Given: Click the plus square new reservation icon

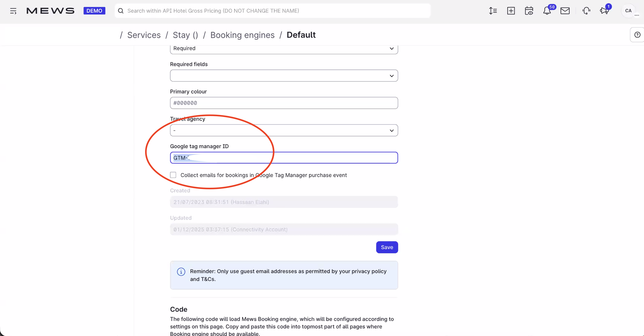Looking at the screenshot, I should (511, 11).
